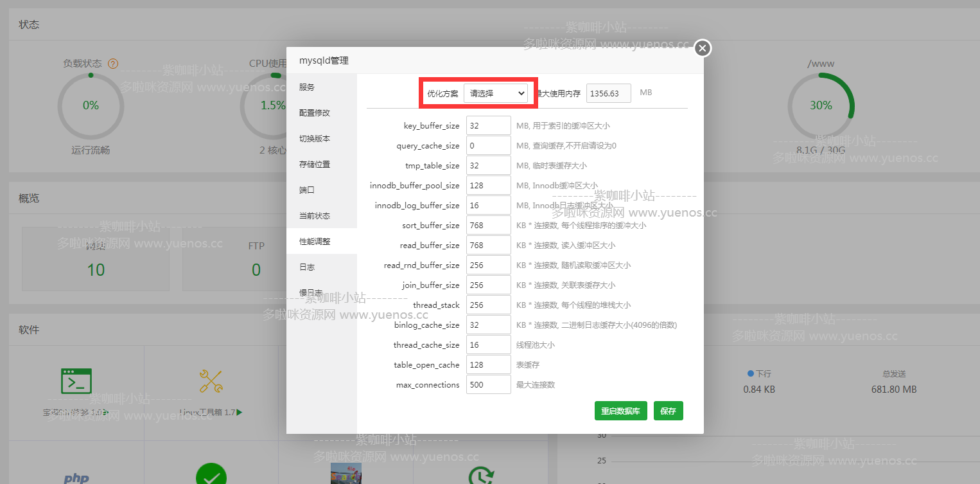
Task: Expand the Linux工具箱 1.7 version arrow
Action: [239, 413]
